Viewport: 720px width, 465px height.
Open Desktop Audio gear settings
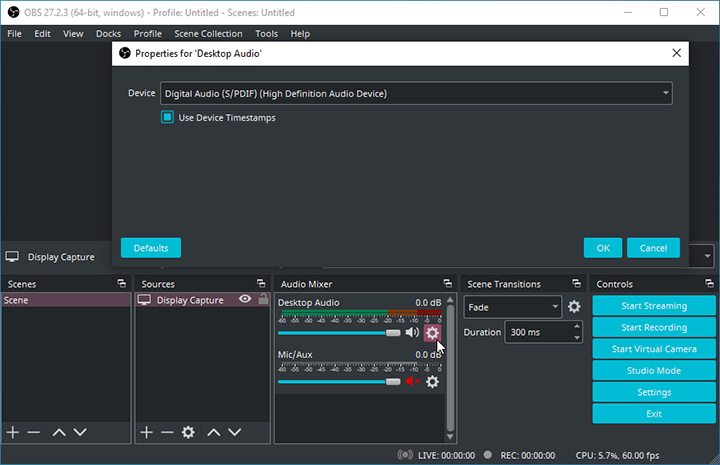pos(432,332)
